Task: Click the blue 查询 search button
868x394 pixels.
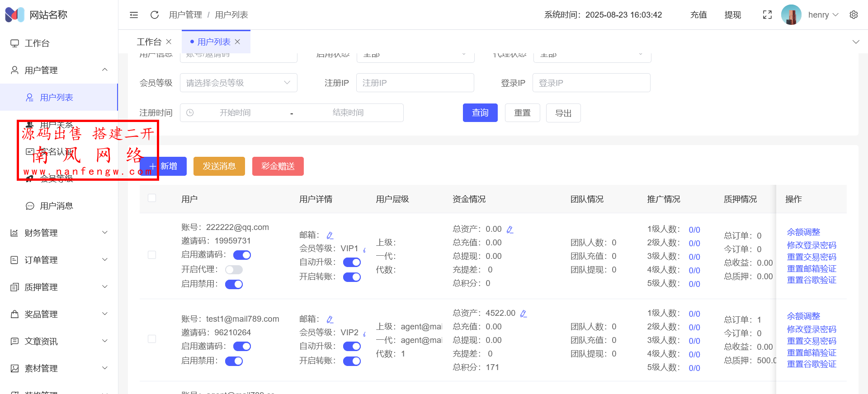Action: click(480, 113)
